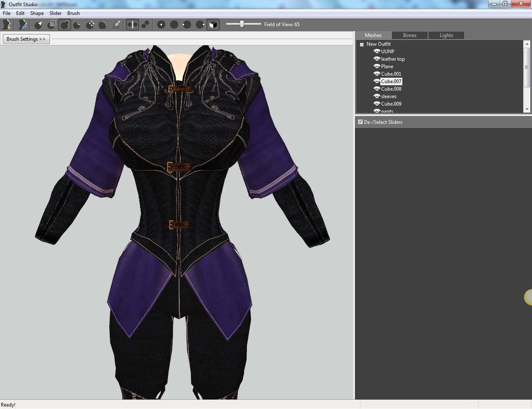Select the Cube.001 mesh name
The image size is (532, 409).
[x=391, y=74]
